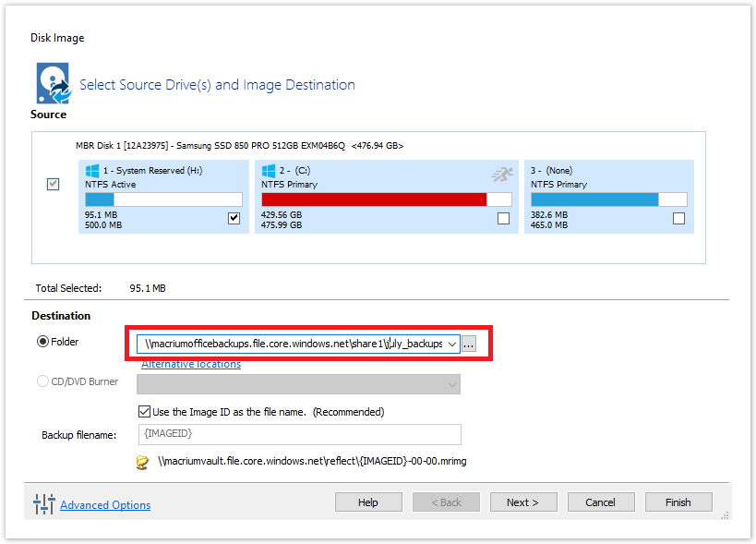
Task: Click the Advanced Options sliders icon
Action: pyautogui.click(x=44, y=504)
